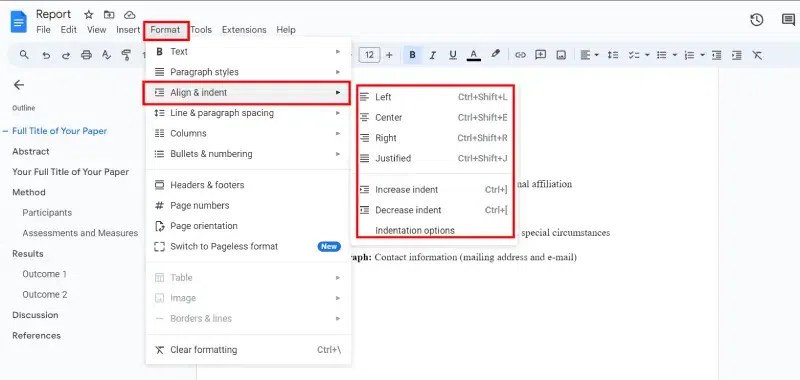Open the toolbar alignment dropdown
This screenshot has width=800, height=380.
(x=589, y=55)
